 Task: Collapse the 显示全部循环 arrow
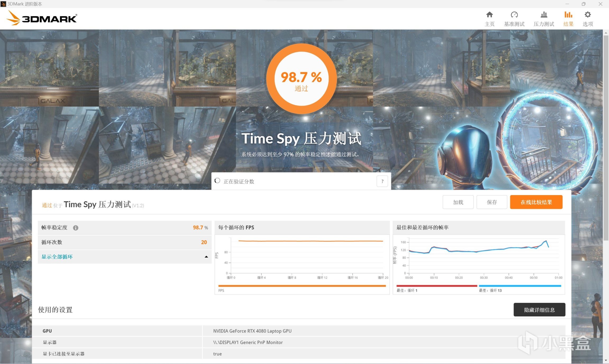click(206, 257)
